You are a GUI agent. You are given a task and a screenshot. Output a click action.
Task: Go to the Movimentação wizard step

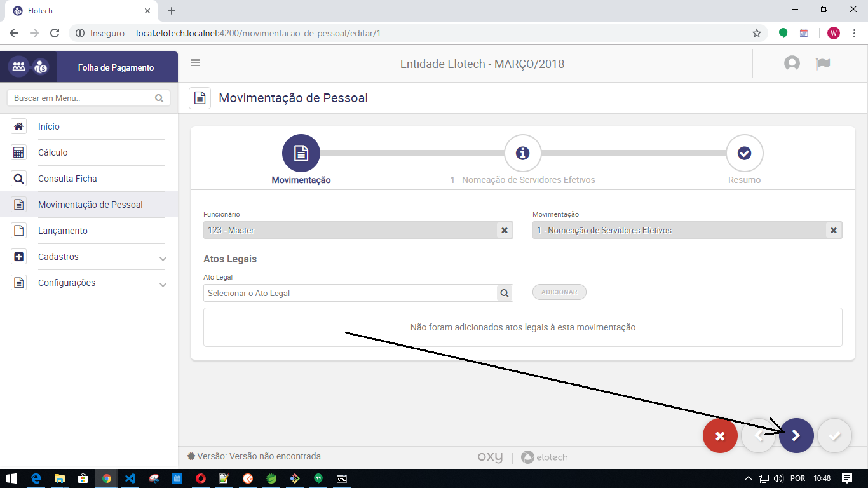click(301, 153)
